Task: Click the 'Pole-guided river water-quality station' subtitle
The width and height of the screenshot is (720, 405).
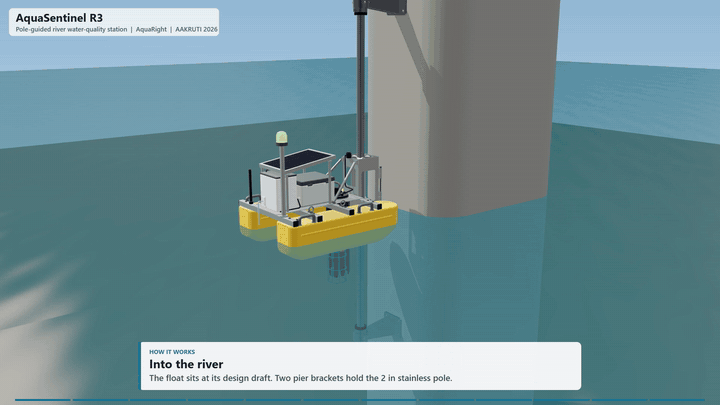Action: 71,29
